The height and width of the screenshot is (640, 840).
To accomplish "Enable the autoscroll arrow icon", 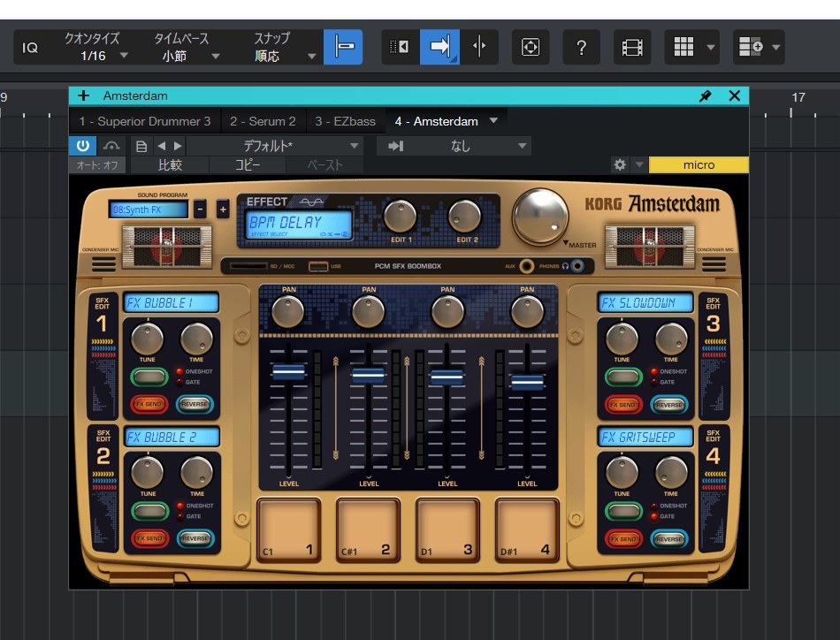I will pos(439,48).
